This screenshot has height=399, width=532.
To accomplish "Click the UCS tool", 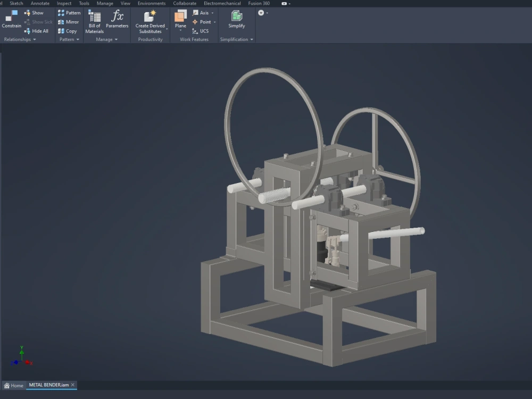I will tap(200, 31).
